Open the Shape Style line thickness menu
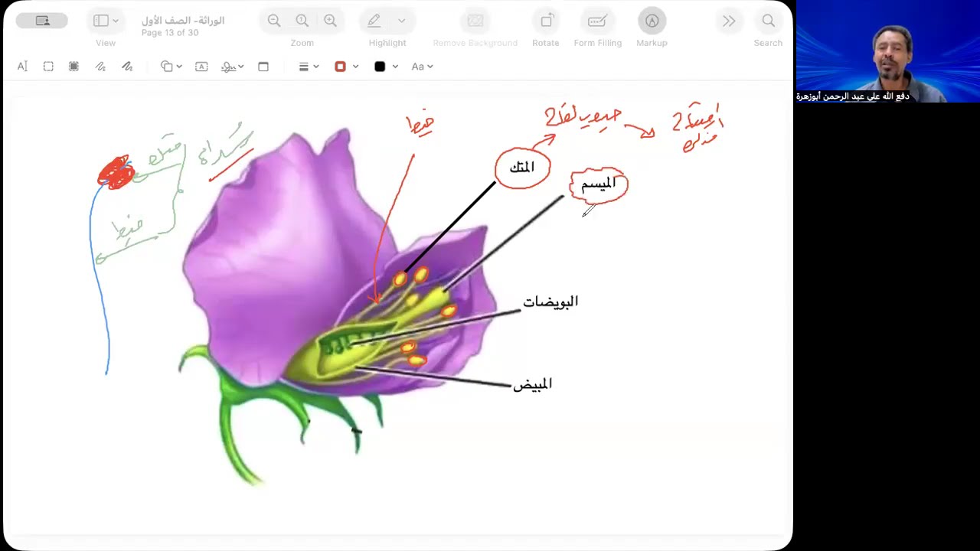980x551 pixels. (309, 67)
